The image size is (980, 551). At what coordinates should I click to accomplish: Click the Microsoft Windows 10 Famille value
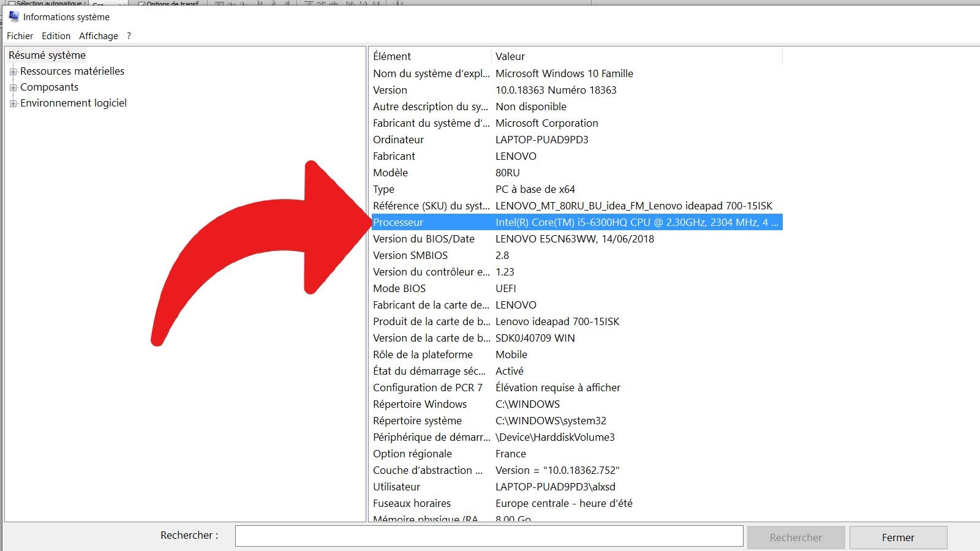[564, 73]
